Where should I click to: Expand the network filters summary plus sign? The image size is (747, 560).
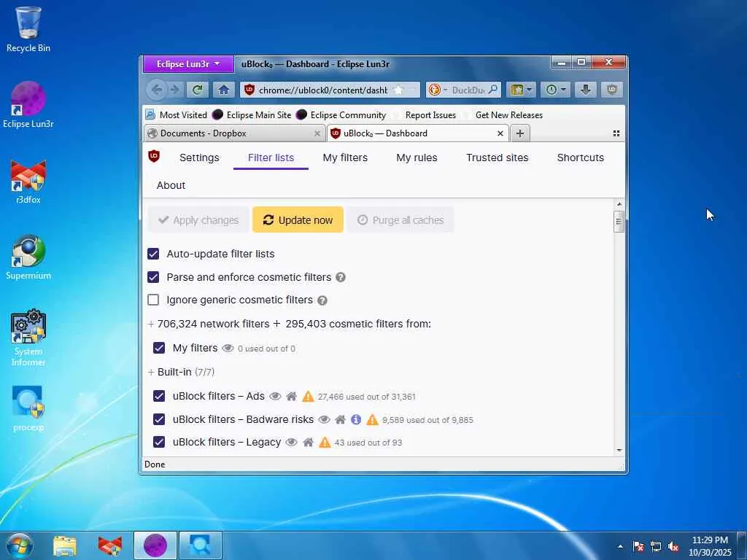point(151,324)
